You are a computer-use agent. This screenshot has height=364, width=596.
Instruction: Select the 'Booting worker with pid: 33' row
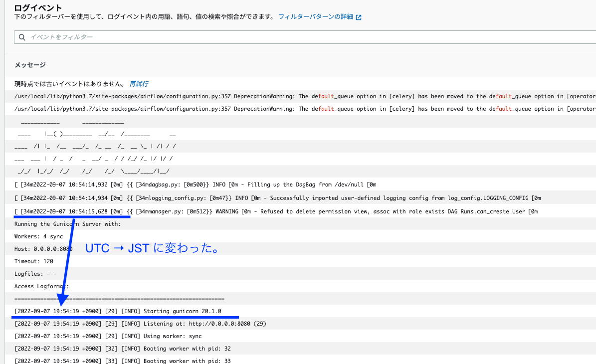tap(300, 360)
